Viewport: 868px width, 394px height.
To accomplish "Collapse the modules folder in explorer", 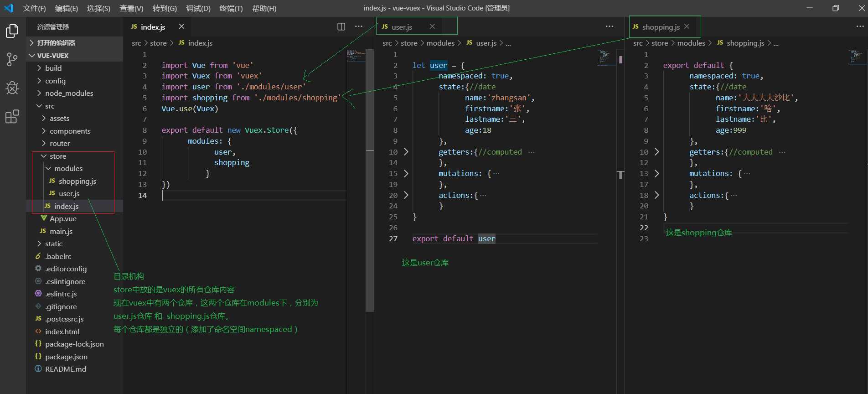I will pyautogui.click(x=75, y=168).
